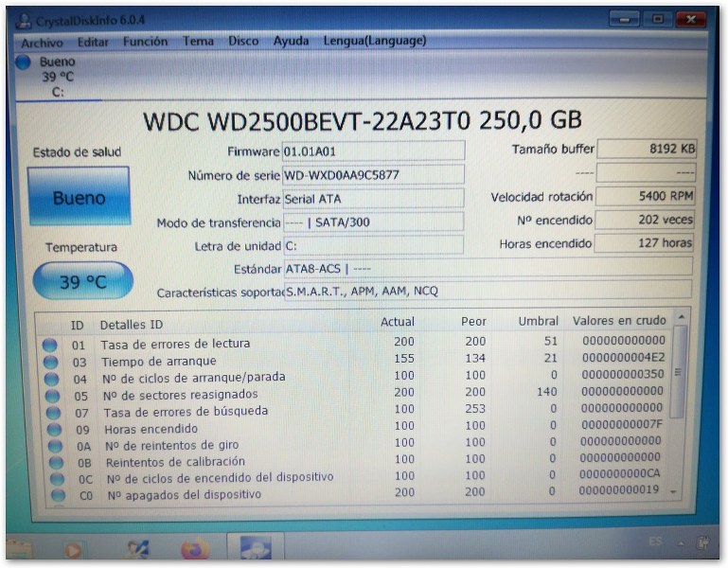Select the Nº de reintentos de giro text
This screenshot has height=568, width=728.
(171, 445)
